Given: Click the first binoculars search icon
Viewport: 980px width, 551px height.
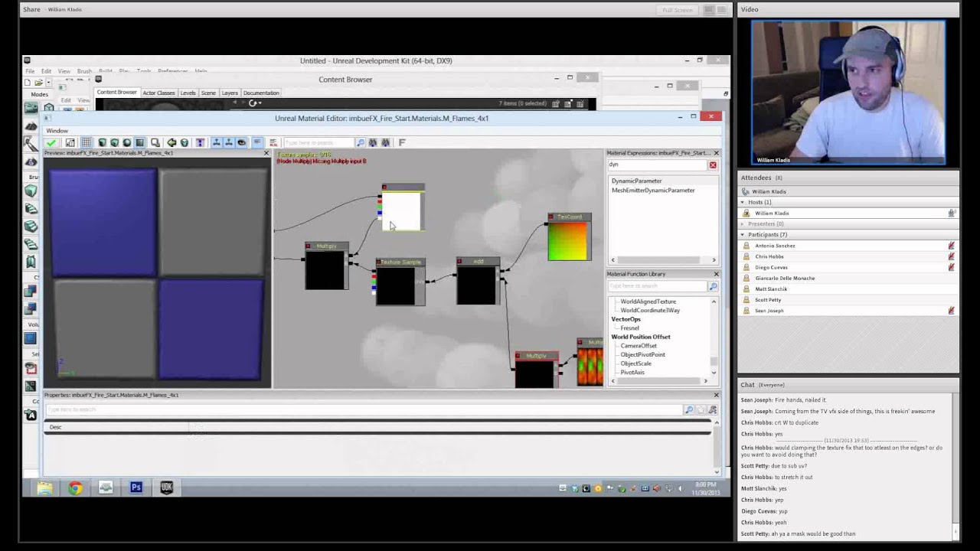Looking at the screenshot, I should coord(373,142).
